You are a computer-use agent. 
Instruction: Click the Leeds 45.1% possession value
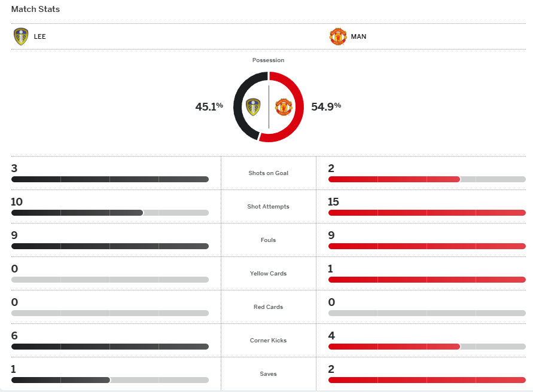209,107
